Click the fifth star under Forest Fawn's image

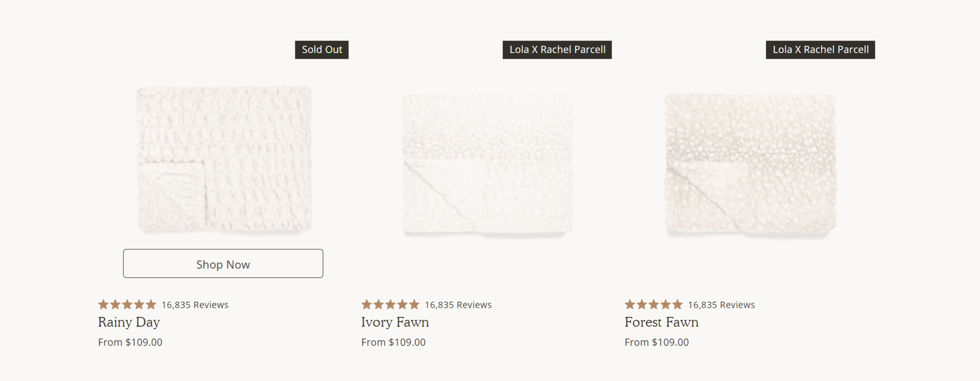tap(678, 305)
